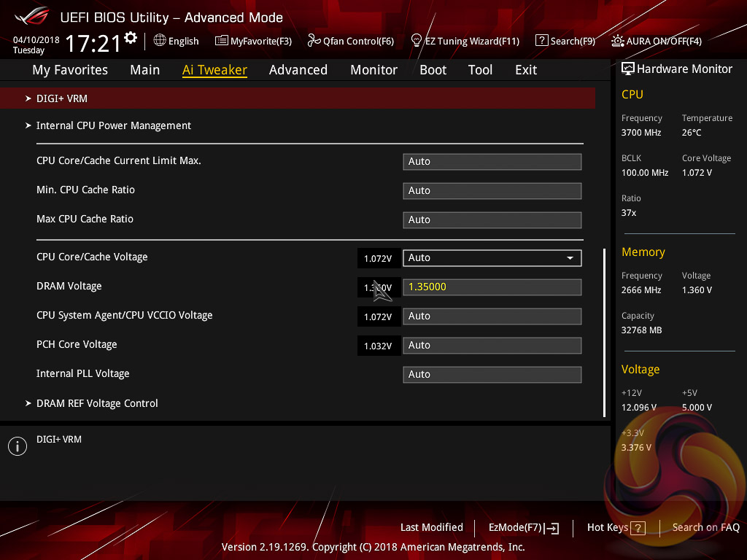The height and width of the screenshot is (560, 747).
Task: Open the CPU Core/Cache Voltage dropdown
Action: pyautogui.click(x=492, y=258)
